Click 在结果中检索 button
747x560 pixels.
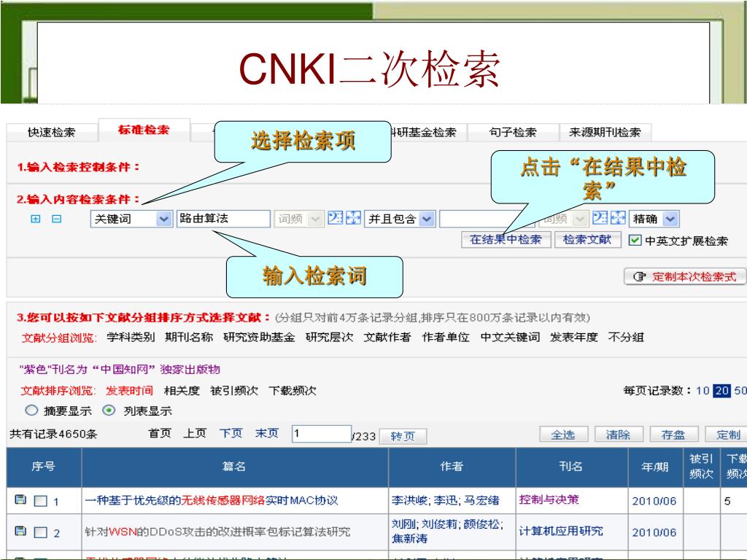506,239
